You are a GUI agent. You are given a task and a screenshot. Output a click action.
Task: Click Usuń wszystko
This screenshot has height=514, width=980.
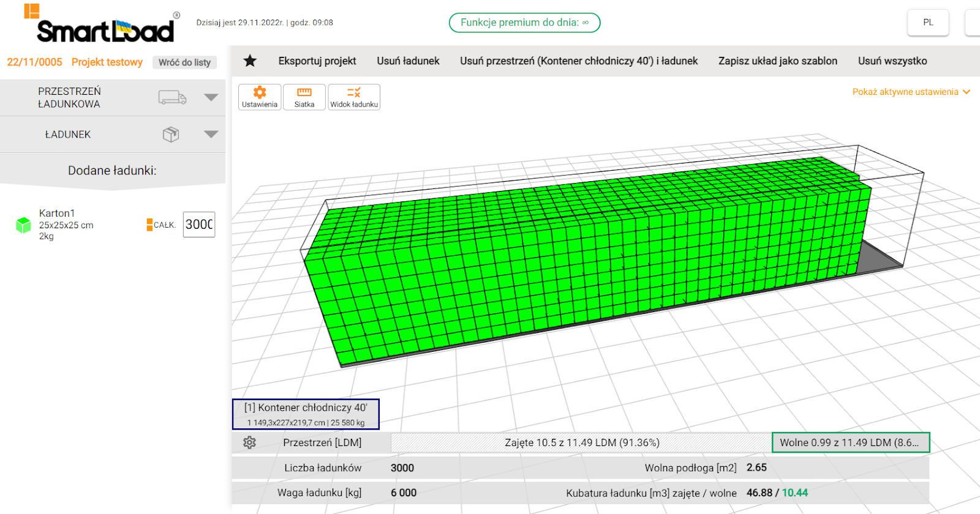[892, 61]
